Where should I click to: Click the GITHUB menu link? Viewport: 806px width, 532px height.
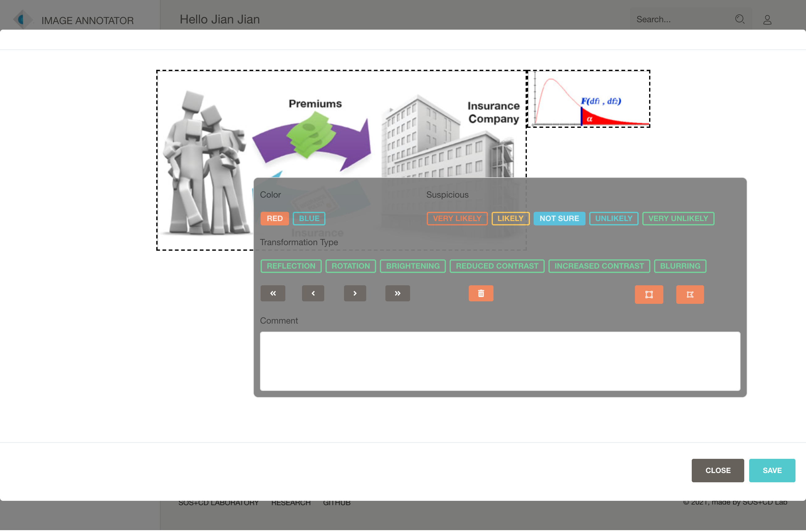click(336, 502)
